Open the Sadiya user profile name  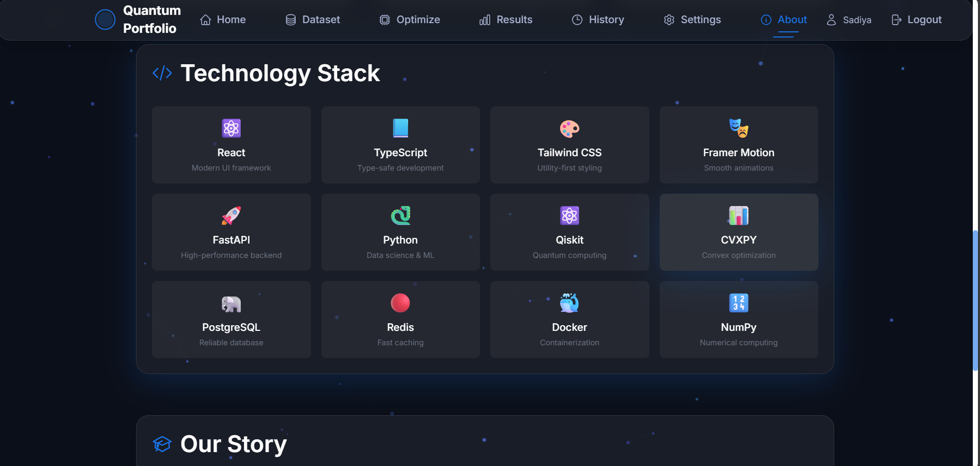(x=857, y=20)
